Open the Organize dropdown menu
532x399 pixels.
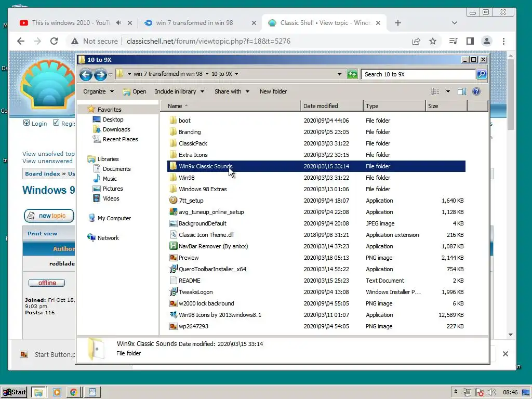point(98,91)
